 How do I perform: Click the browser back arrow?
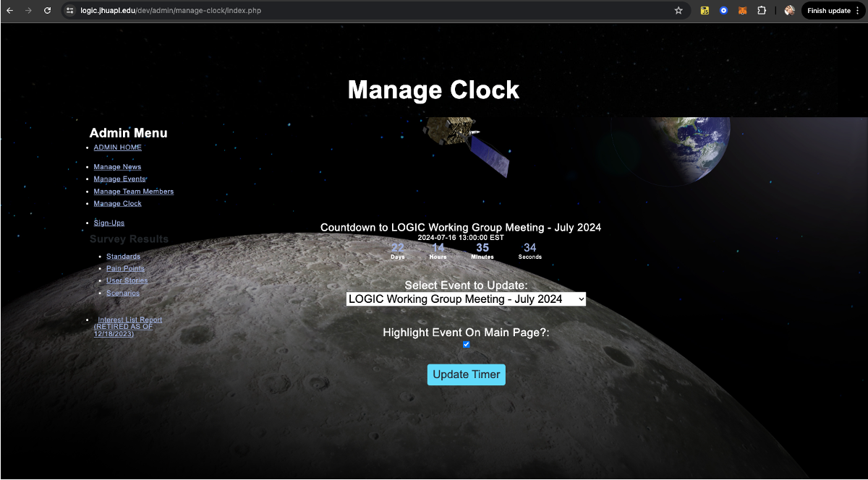pos(10,11)
